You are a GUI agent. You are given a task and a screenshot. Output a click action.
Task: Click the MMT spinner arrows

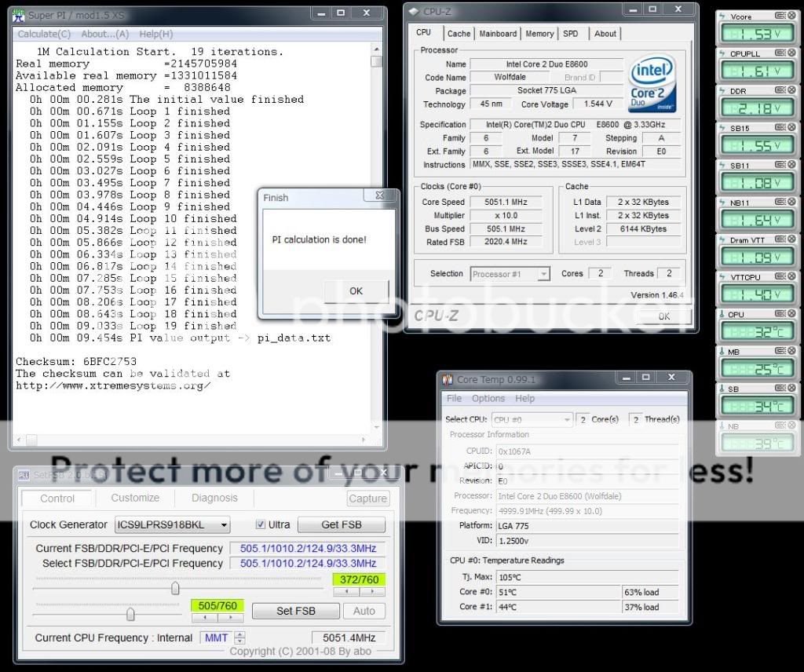pyautogui.click(x=239, y=637)
